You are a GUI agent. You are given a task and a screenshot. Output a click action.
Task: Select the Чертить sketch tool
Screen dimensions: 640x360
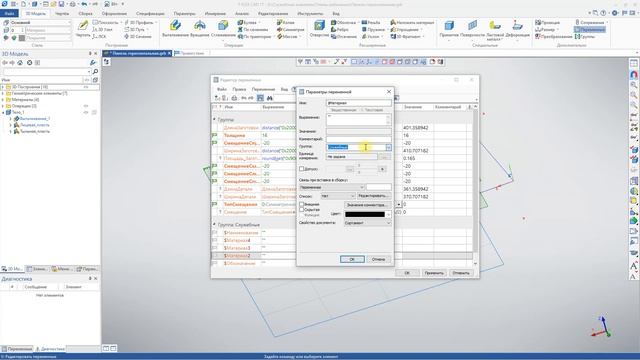83,29
